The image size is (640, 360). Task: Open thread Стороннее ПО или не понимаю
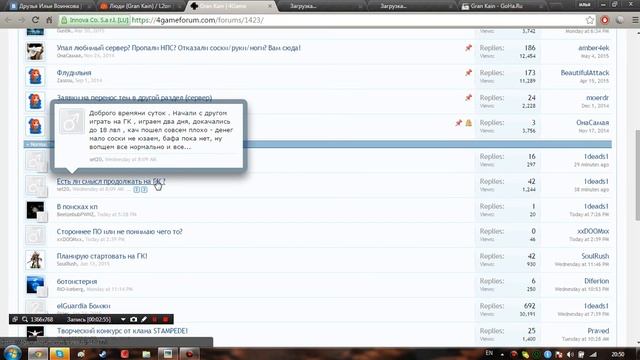tap(120, 231)
